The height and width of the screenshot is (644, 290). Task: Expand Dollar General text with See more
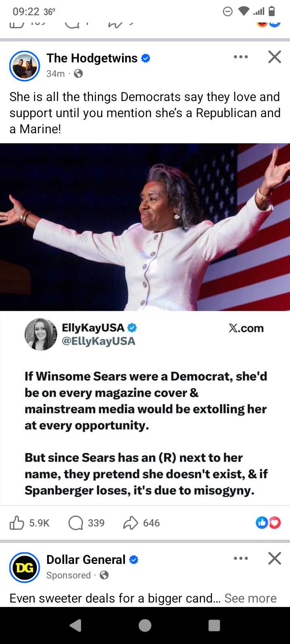tap(251, 598)
